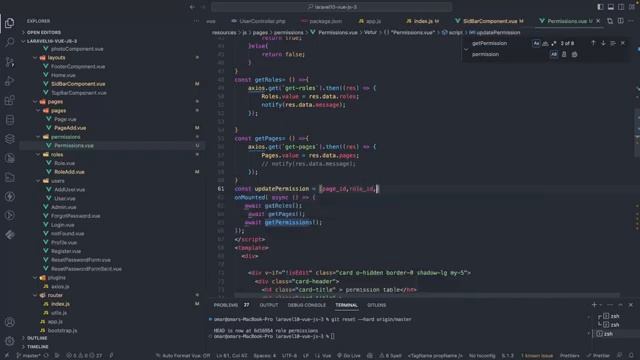Open split editor right icon
Image resolution: width=640 pixels, height=360 pixels.
point(620,21)
